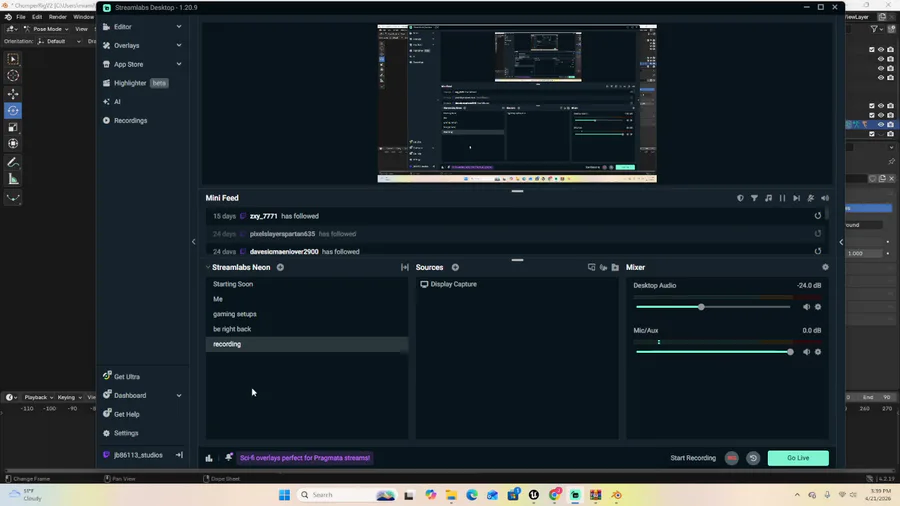Image resolution: width=900 pixels, height=506 pixels.
Task: Toggle the Mini Feed mute event sounds icon
Action: (810, 198)
